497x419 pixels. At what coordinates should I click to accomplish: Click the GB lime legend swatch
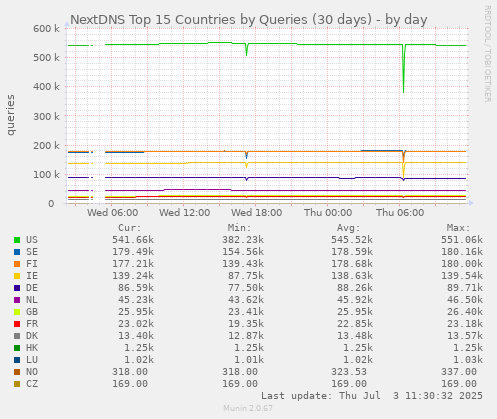(x=17, y=312)
